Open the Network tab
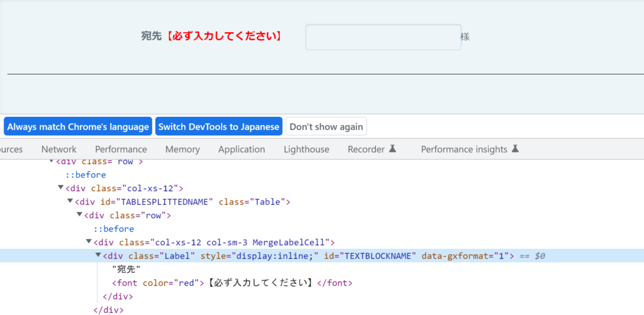 point(58,149)
